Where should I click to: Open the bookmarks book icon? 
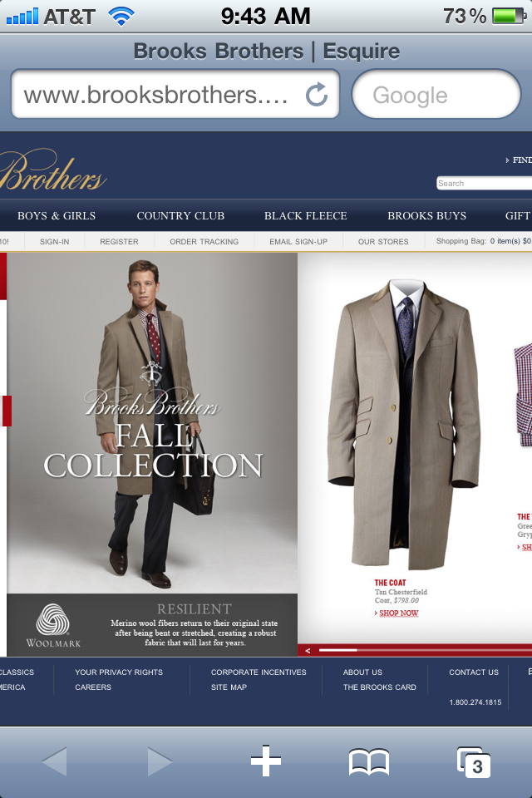369,762
